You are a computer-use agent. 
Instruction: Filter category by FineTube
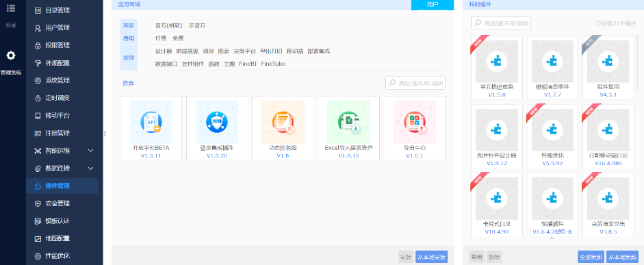(x=273, y=64)
